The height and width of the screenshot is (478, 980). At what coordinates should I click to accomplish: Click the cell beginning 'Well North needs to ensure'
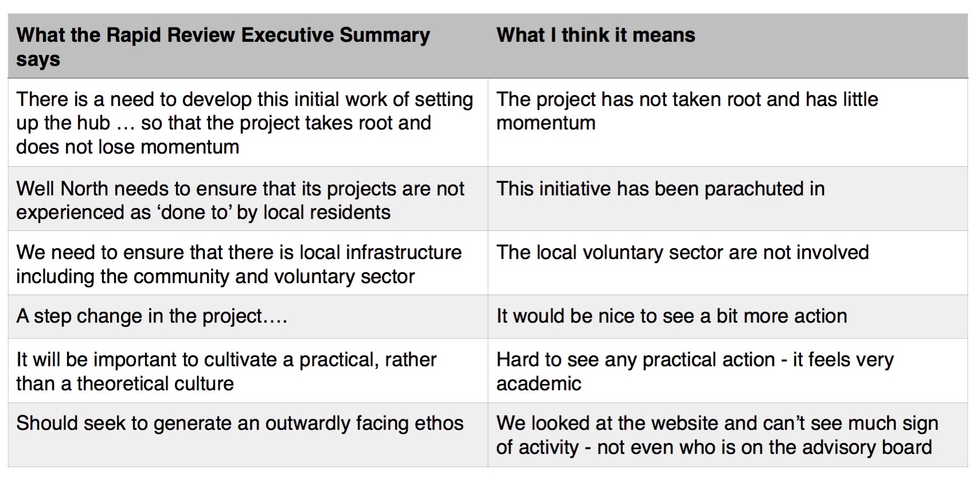pos(240,200)
